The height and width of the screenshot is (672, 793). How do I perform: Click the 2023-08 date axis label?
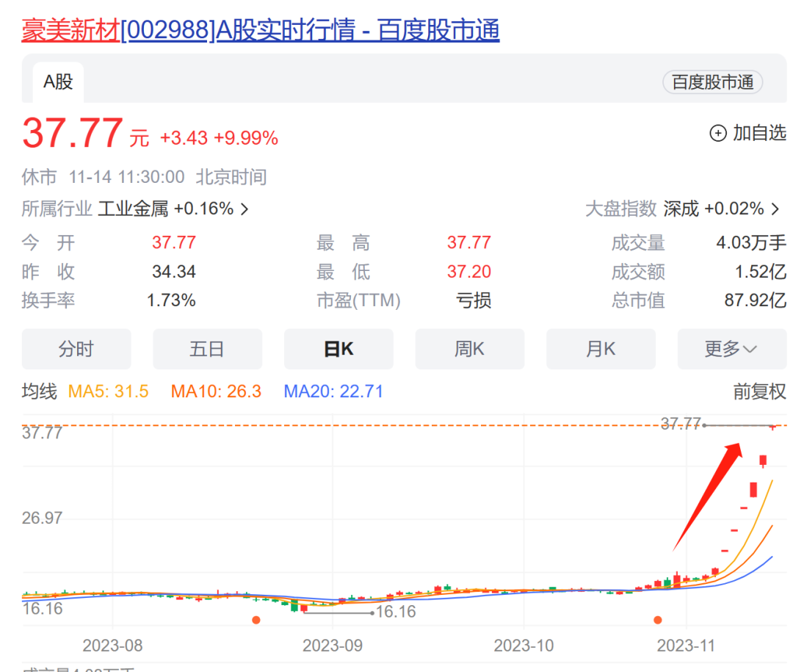[x=112, y=646]
